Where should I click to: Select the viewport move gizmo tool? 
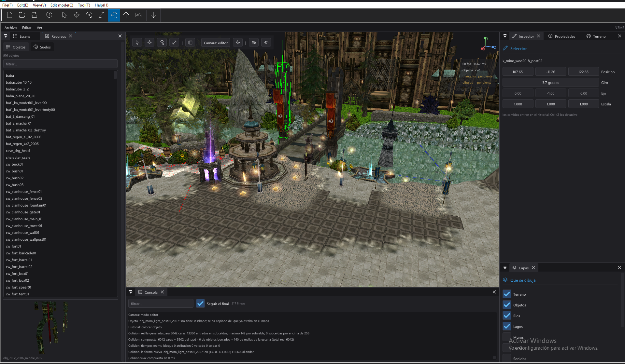149,43
